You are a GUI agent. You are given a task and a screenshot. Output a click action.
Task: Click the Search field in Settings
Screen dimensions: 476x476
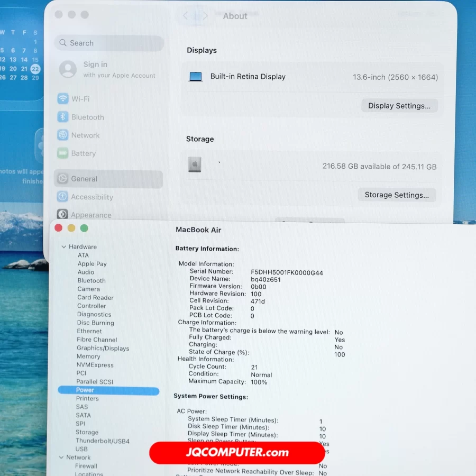click(109, 43)
